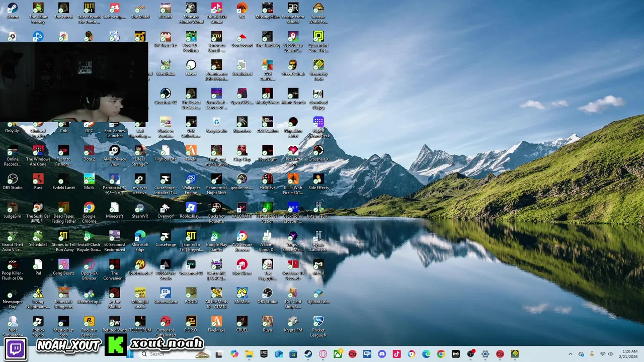Open Settings gear in the taskbar

485,354
